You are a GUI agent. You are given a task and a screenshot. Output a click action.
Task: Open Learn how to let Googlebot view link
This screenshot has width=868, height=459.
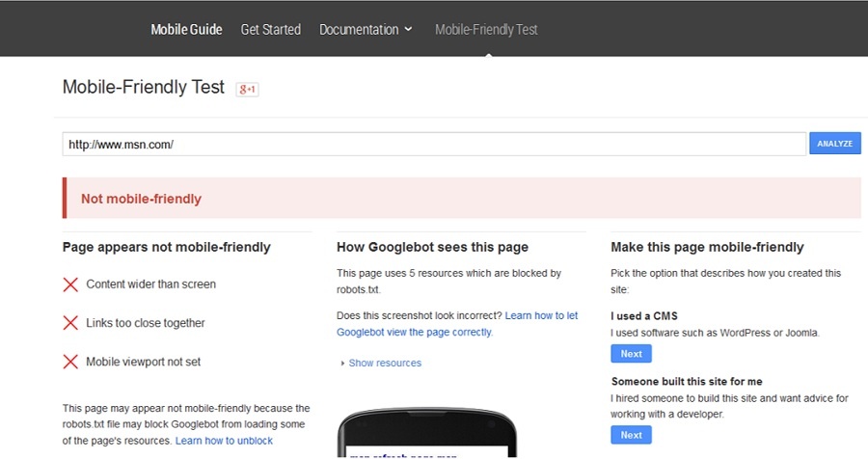point(457,324)
